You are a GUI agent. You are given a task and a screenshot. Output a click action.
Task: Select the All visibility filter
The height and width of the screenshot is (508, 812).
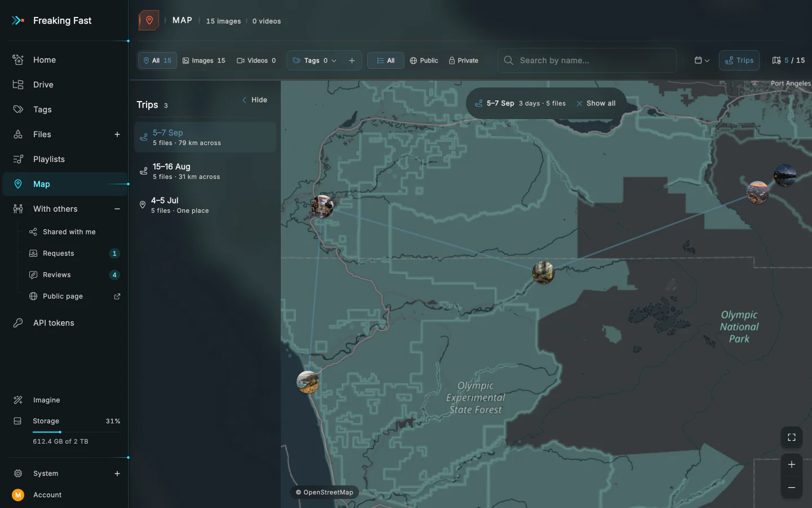(386, 60)
